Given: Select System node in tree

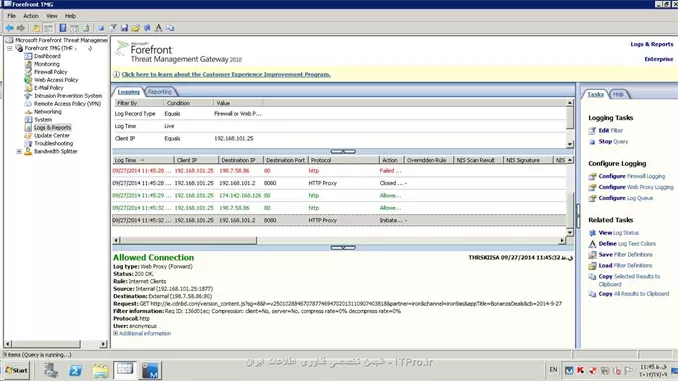Looking at the screenshot, I should [43, 119].
